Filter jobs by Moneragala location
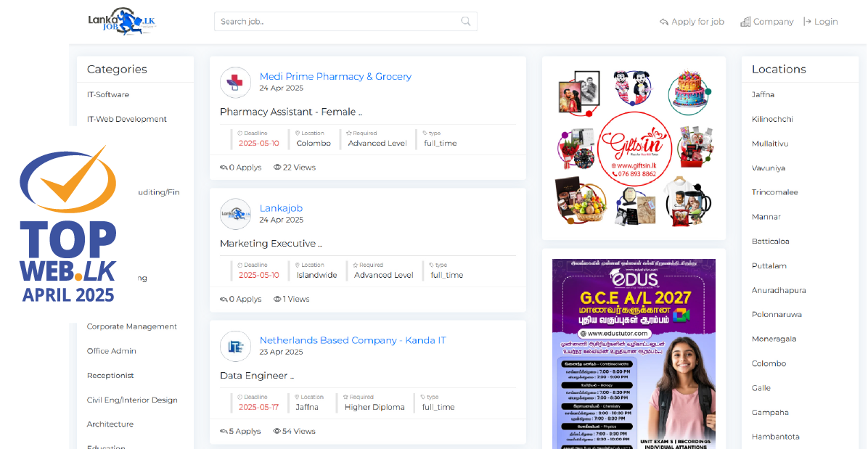 774,339
